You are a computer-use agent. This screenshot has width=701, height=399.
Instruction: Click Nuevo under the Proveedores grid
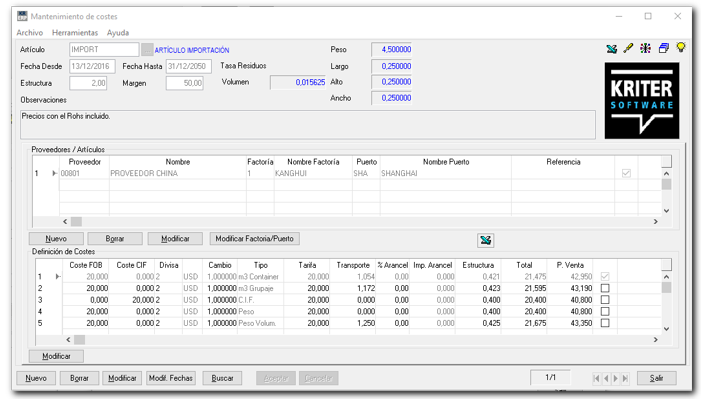coord(56,239)
